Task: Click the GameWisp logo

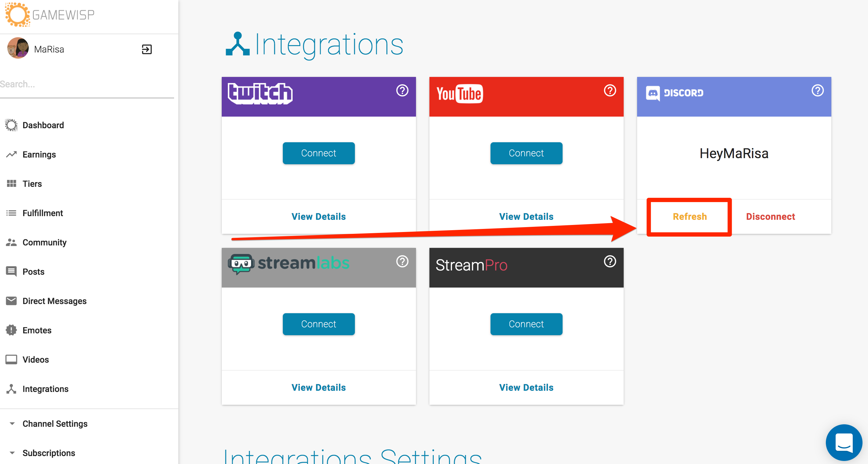Action: (x=50, y=15)
